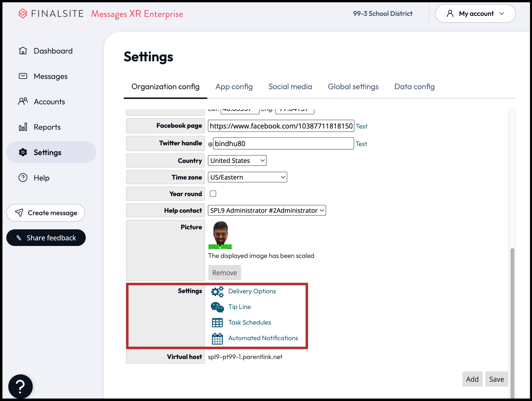Open Delivery Options settings
The width and height of the screenshot is (532, 401).
(252, 291)
